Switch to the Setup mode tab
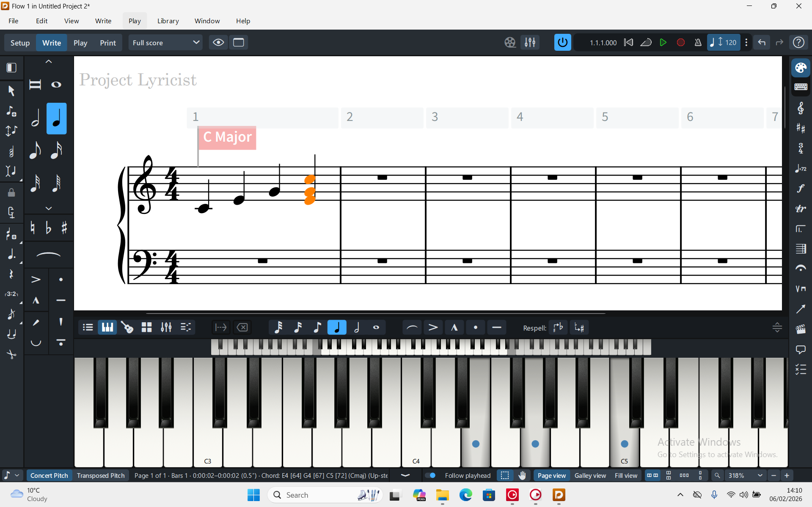This screenshot has width=812, height=507. 20,43
